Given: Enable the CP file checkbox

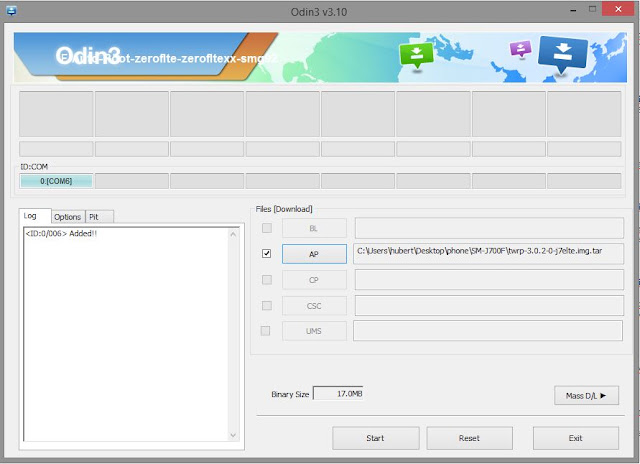Looking at the screenshot, I should [x=267, y=280].
